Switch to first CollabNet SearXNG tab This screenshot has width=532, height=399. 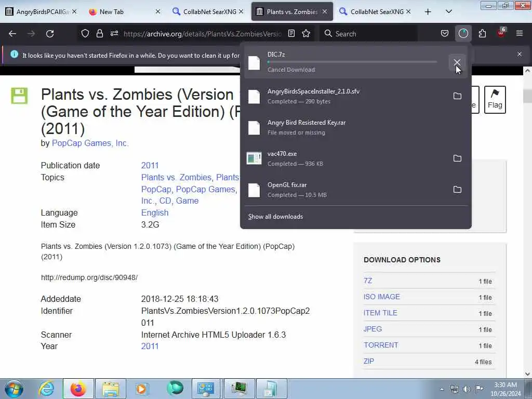207,12
